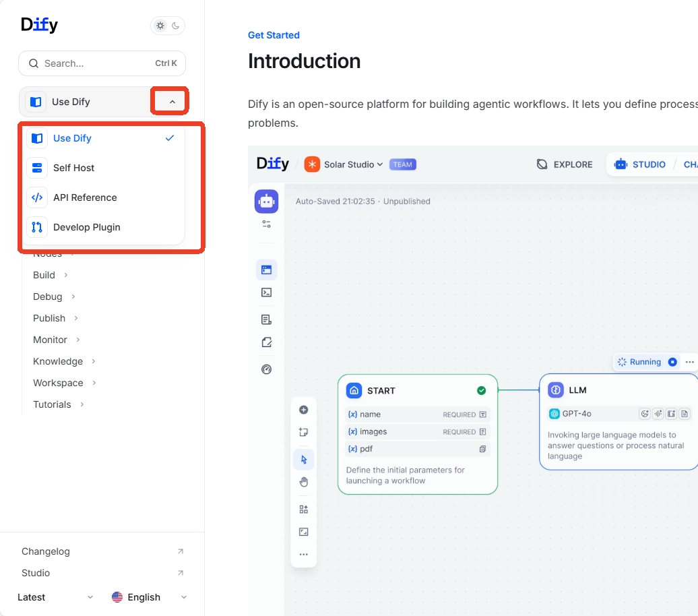The height and width of the screenshot is (616, 698).
Task: Stop the Running workflow button
Action: click(x=672, y=362)
